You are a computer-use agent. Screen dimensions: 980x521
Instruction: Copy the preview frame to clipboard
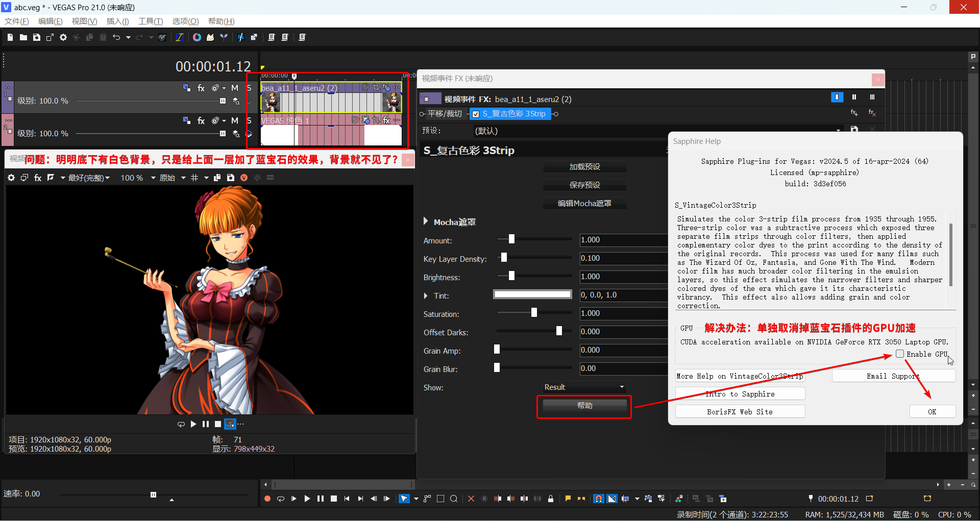[216, 178]
